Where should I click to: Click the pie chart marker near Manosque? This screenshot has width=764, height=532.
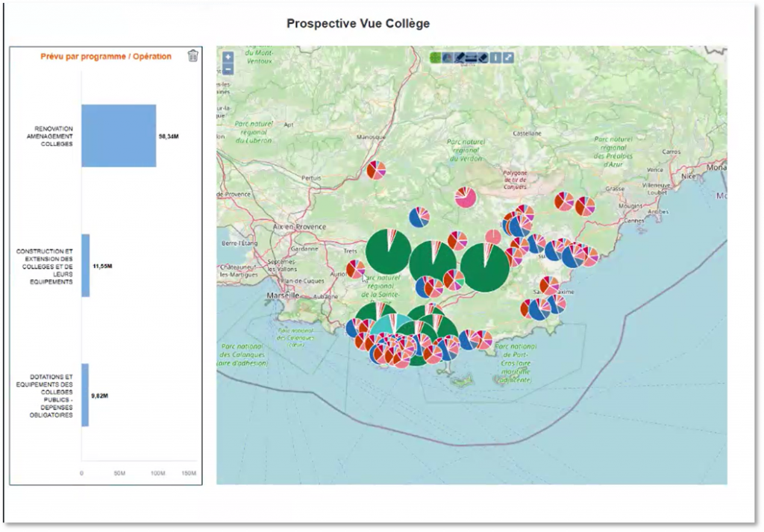[376, 170]
